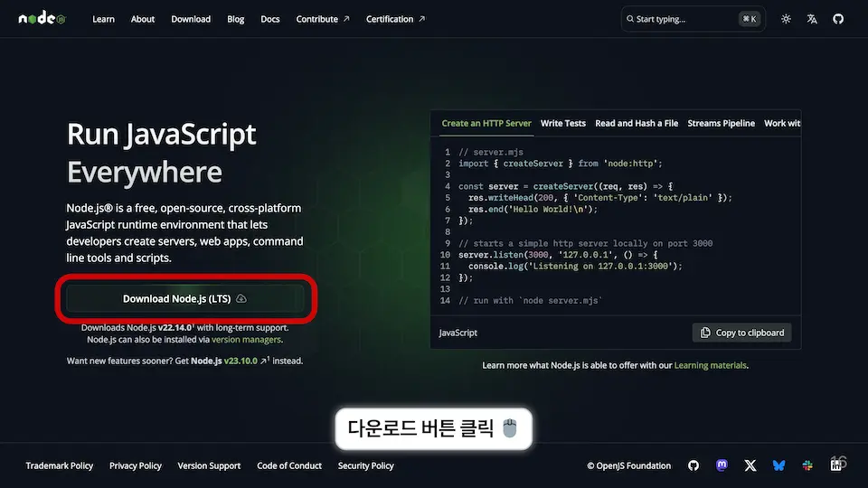The height and width of the screenshot is (488, 868).
Task: Open Privacy Policy footer link
Action: click(135, 466)
